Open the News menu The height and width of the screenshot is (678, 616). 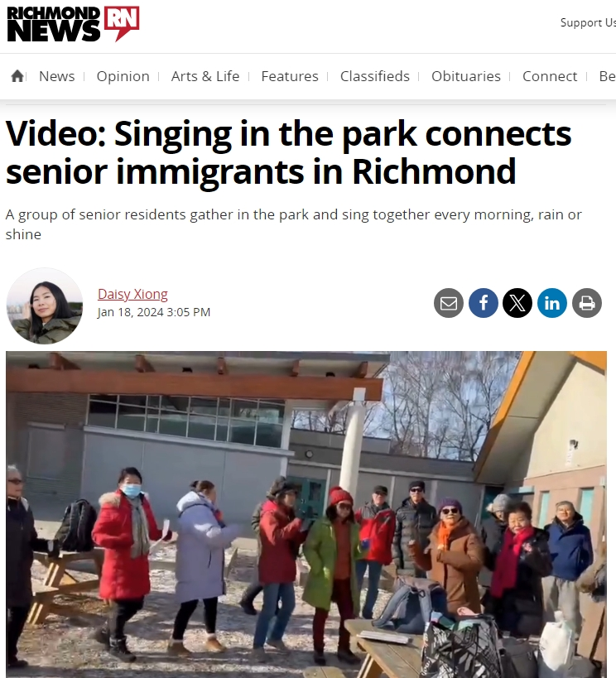56,76
